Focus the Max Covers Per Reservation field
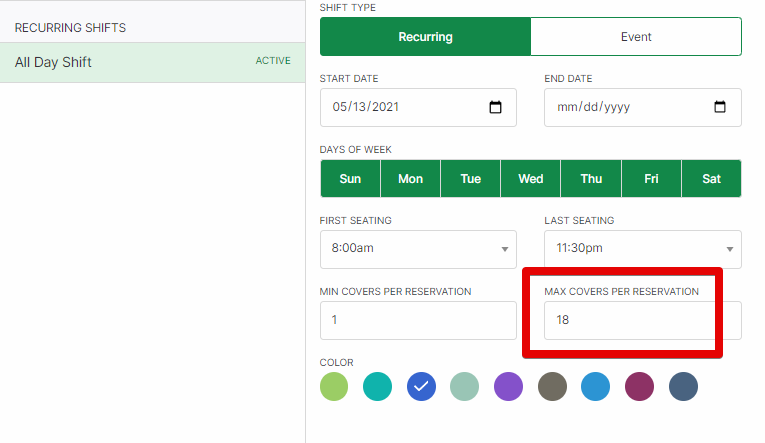 coord(643,320)
